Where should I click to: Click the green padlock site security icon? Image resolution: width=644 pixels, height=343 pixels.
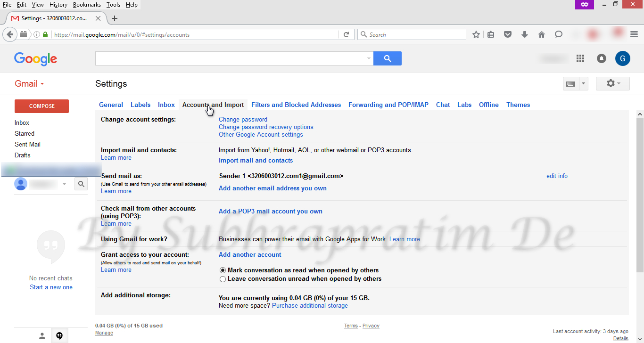45,35
